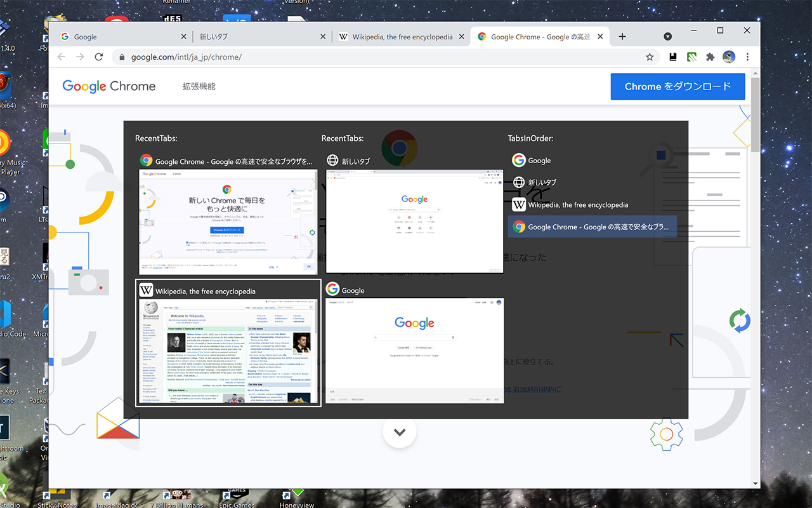812x508 pixels.
Task: Open Epic Games desktop shortcut
Action: tap(237, 498)
